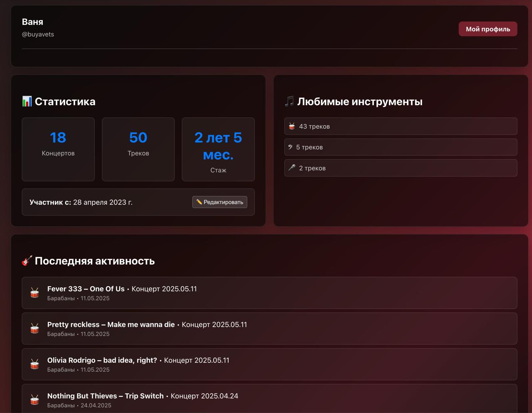Open Nothing But Thieves – Trip Switch entry
The width and height of the screenshot is (532, 413).
tap(106, 396)
